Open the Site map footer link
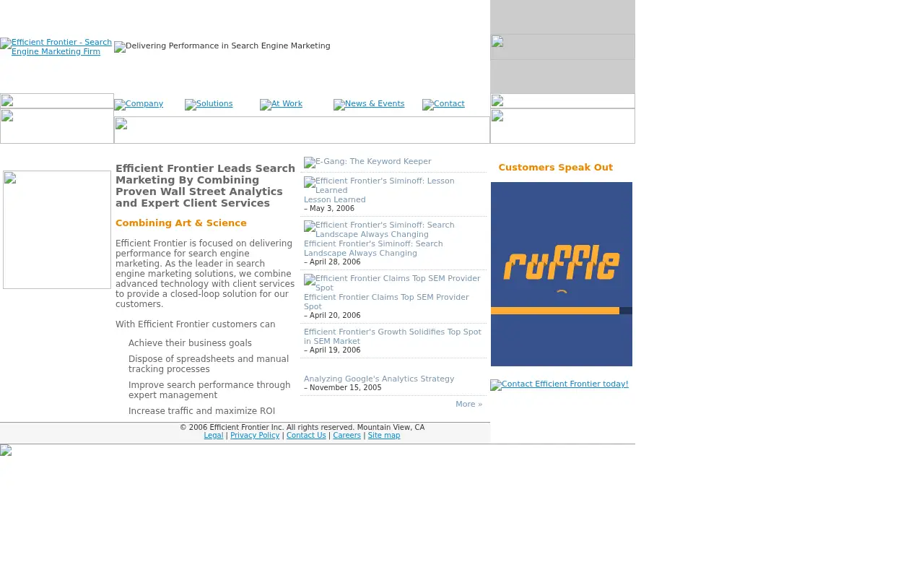This screenshot has height=578, width=924. click(384, 436)
